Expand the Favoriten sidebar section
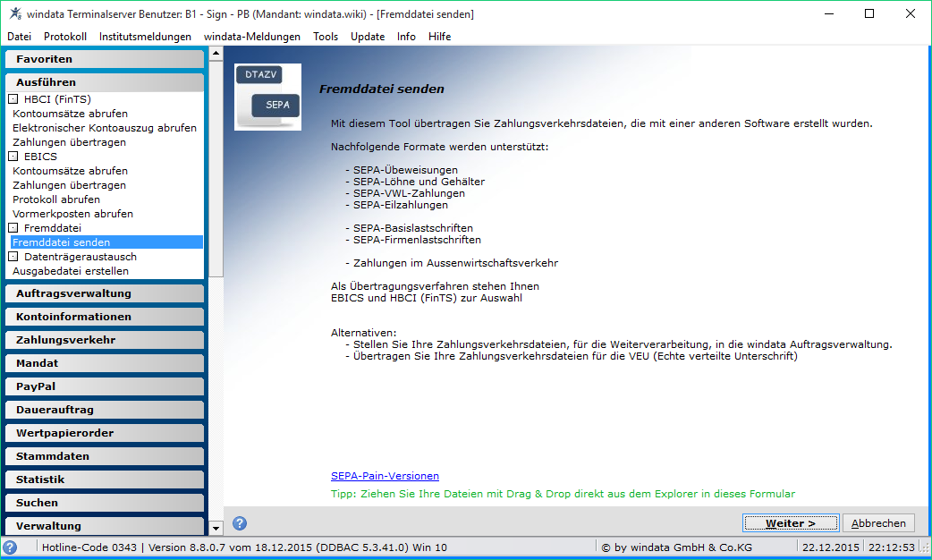The height and width of the screenshot is (560, 932). 105,59
